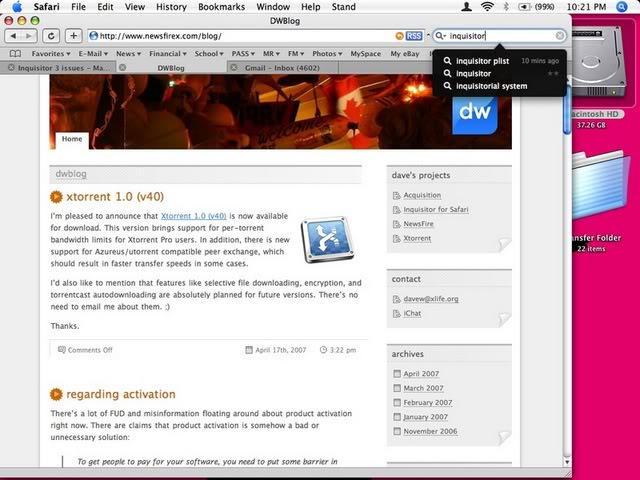Viewport: 640px width, 480px height.
Task: Show all bookmarks with the book icon
Action: (15, 54)
